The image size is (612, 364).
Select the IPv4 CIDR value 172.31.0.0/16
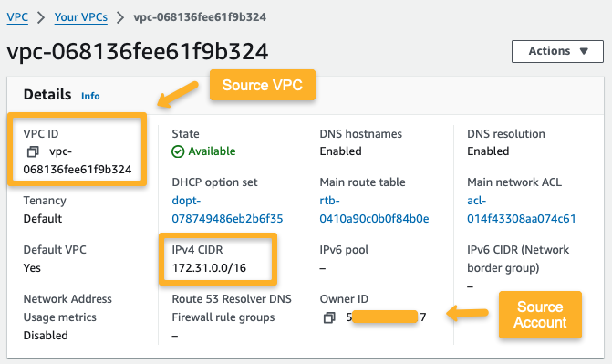click(x=209, y=268)
